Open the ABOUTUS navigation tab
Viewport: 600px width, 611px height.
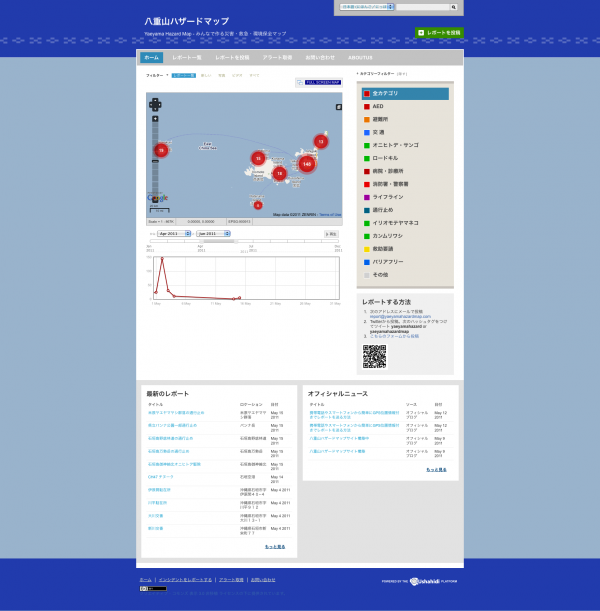click(360, 58)
